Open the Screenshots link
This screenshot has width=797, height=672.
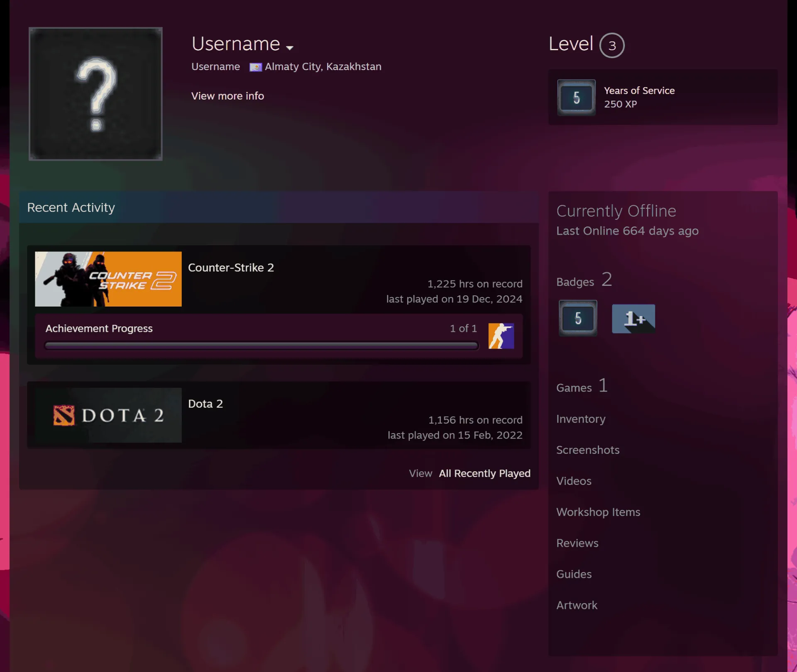pos(588,450)
